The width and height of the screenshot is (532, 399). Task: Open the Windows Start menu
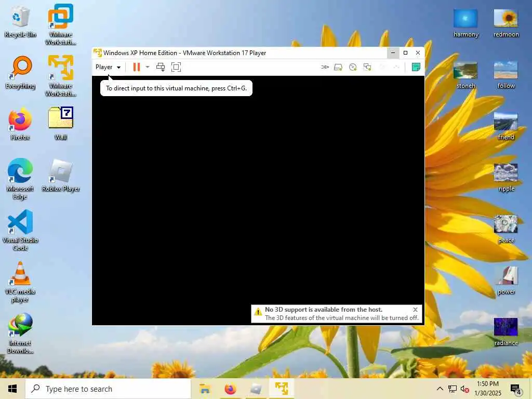[12, 389]
